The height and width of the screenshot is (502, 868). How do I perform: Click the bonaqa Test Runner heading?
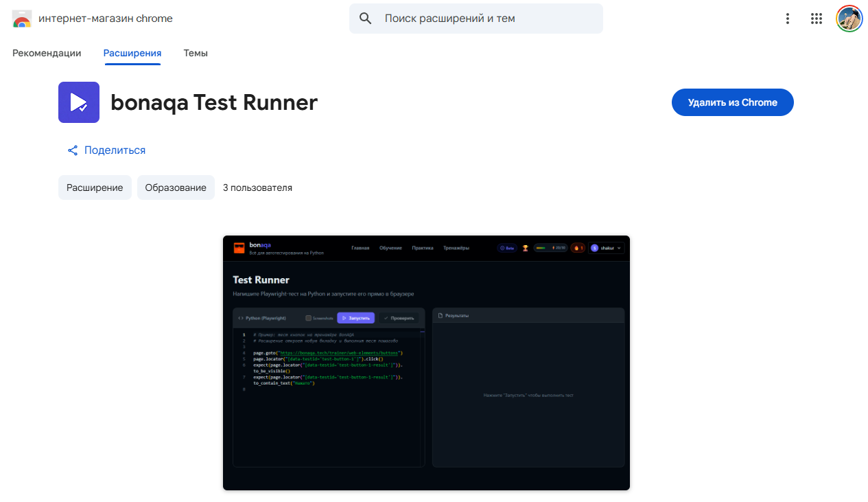pos(214,102)
